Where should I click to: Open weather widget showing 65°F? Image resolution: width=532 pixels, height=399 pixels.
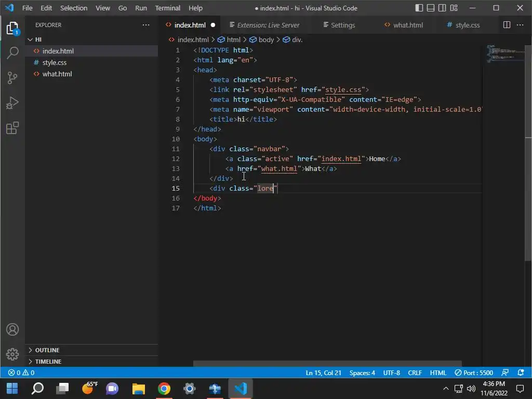[89, 388]
